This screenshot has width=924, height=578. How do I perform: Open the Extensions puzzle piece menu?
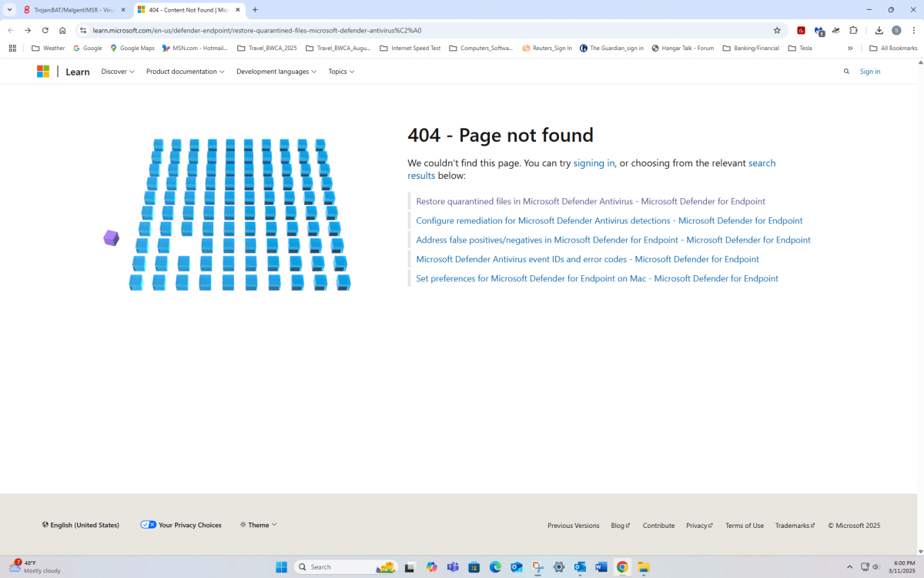(853, 30)
